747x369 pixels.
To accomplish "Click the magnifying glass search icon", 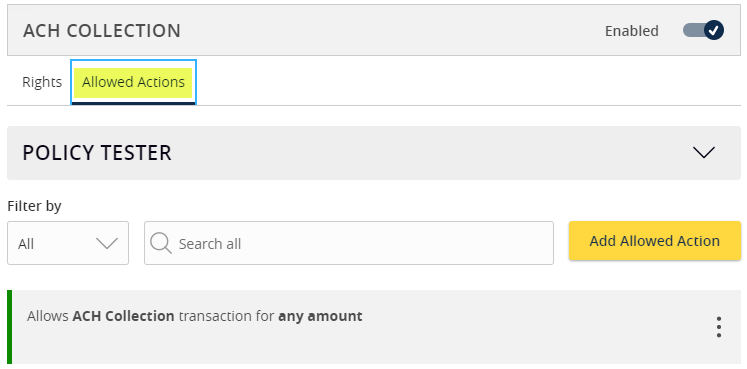I will click(161, 243).
